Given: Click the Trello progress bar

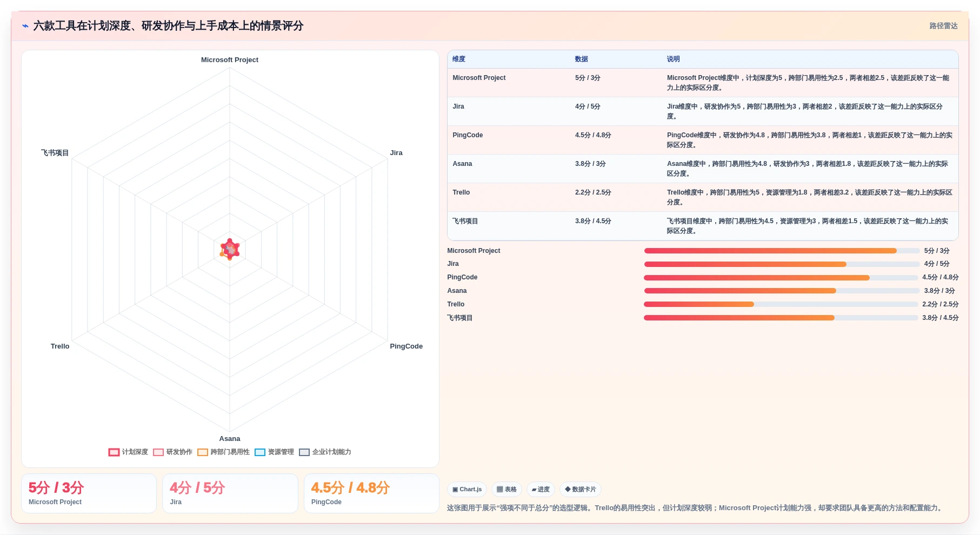Looking at the screenshot, I should tap(781, 304).
